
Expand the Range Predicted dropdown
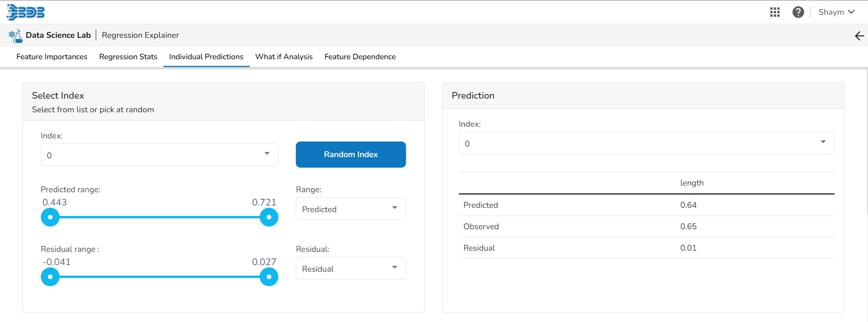(x=350, y=209)
